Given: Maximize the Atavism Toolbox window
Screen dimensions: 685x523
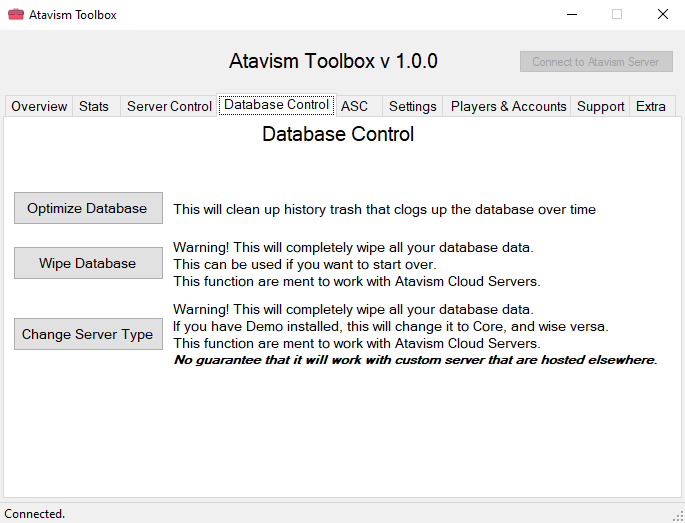Looking at the screenshot, I should click(617, 14).
